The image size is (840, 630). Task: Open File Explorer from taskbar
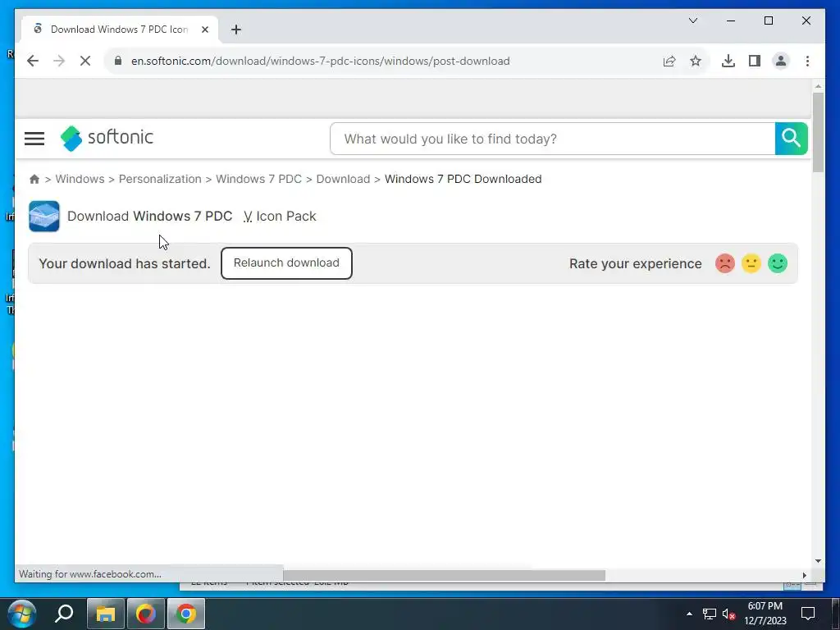click(x=106, y=614)
